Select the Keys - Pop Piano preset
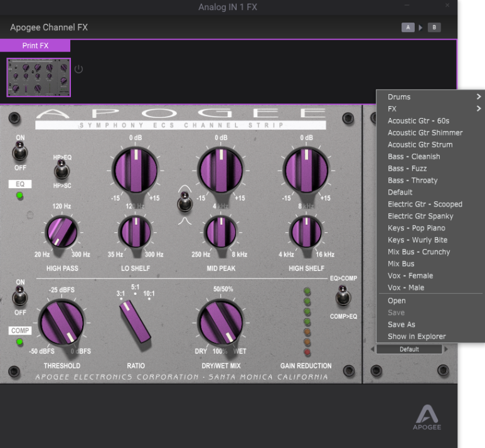Image resolution: width=485 pixels, height=448 pixels. (x=432, y=228)
